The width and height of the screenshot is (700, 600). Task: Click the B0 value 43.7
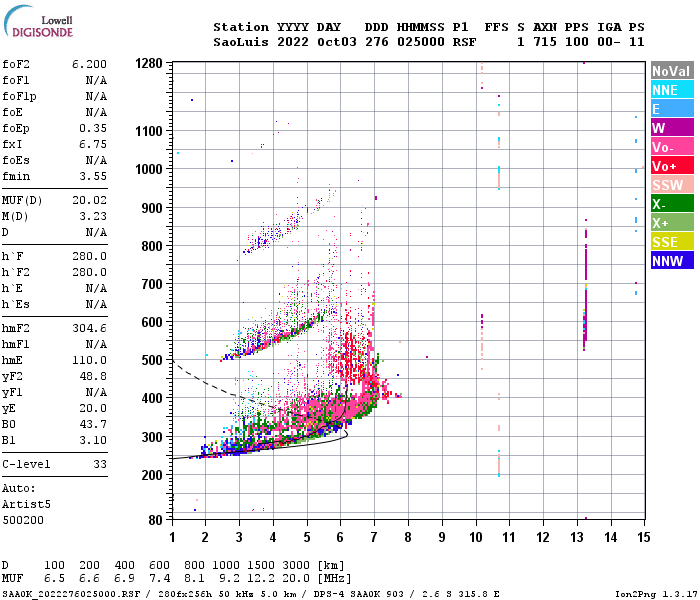(x=93, y=425)
